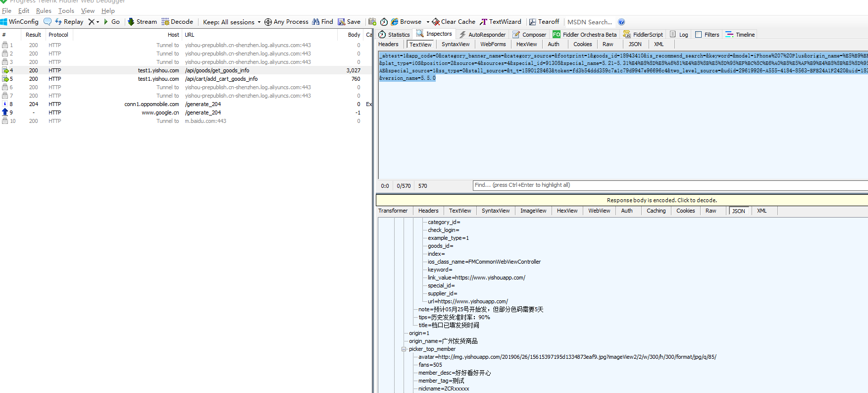Image resolution: width=868 pixels, height=393 pixels.
Task: Open the Fiddler Orchestra Beta tab
Action: (x=585, y=35)
